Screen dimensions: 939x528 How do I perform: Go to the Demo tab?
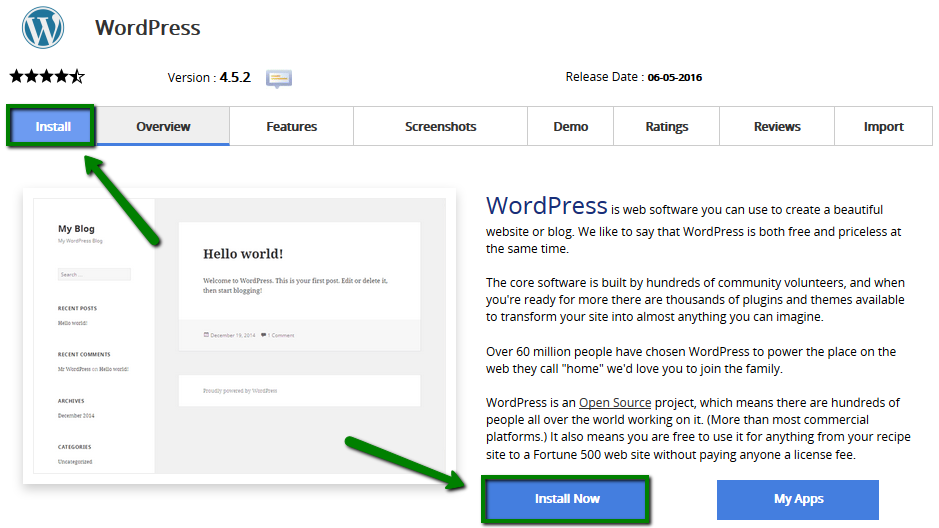[570, 126]
